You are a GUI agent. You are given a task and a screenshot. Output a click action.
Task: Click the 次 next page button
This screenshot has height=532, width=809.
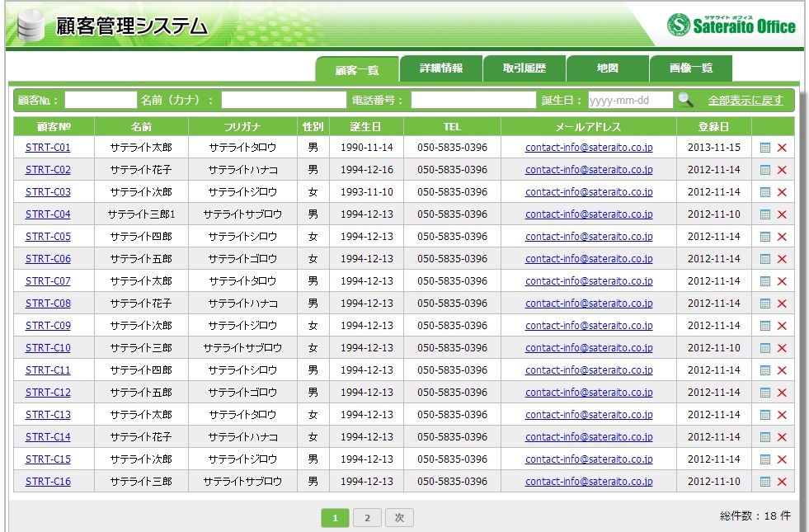point(399,518)
